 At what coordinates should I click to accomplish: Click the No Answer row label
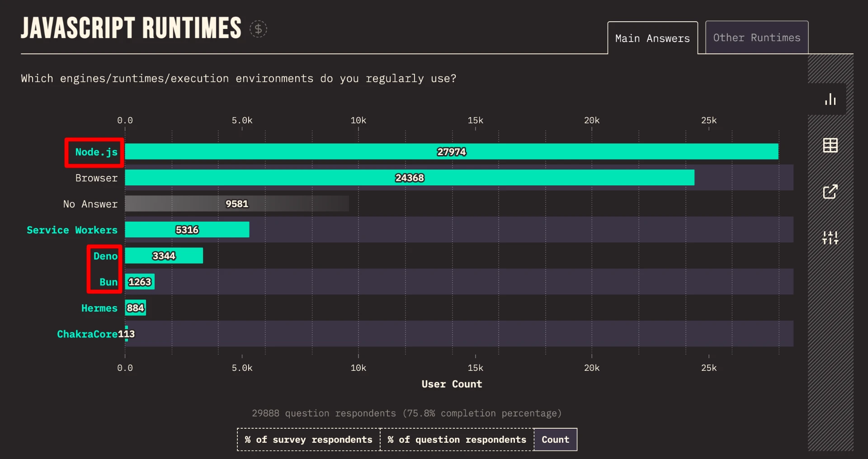coord(90,204)
